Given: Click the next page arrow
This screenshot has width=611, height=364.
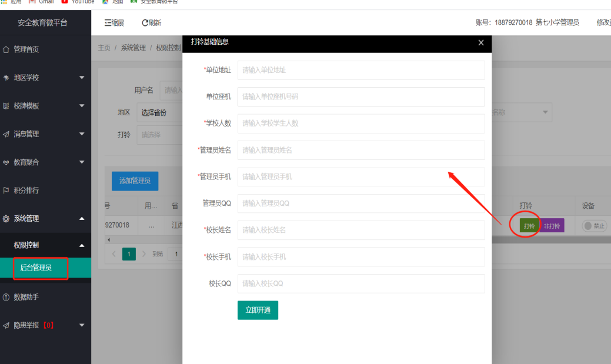Looking at the screenshot, I should pyautogui.click(x=144, y=254).
